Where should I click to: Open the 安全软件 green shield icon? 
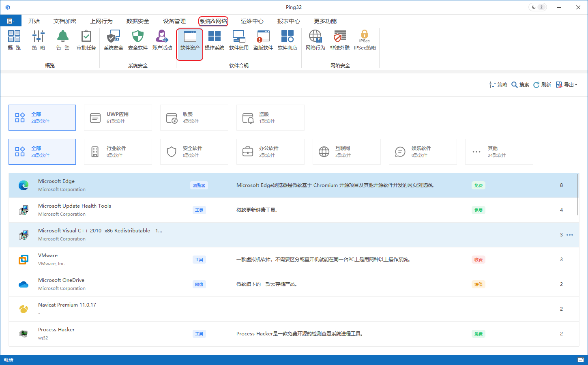tap(138, 40)
